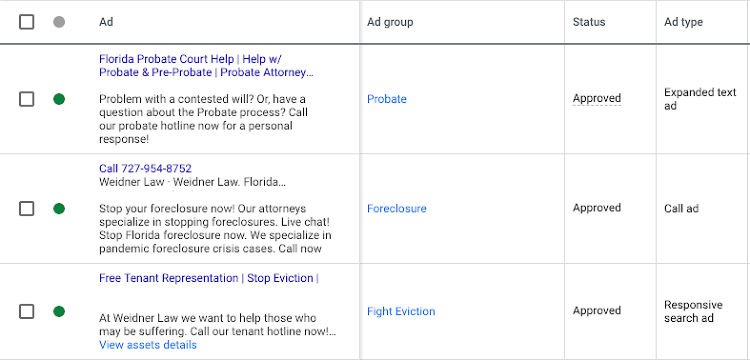Select all ads with header checkbox
This screenshot has width=750, height=360.
[x=27, y=22]
